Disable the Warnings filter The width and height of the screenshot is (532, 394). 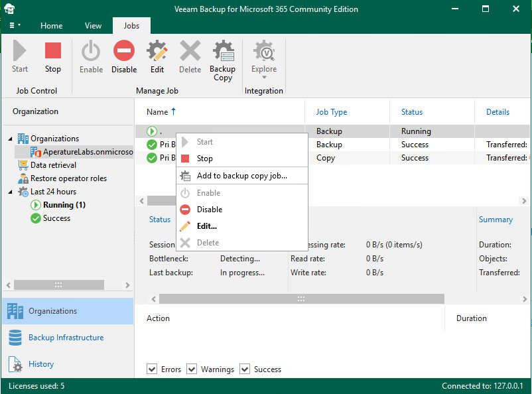[192, 369]
